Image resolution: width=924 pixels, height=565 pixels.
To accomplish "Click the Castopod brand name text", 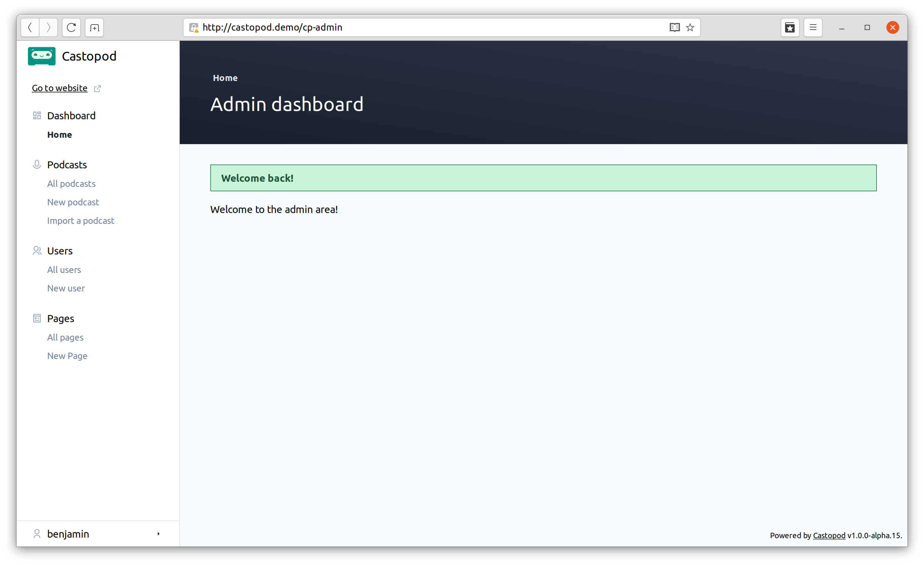I will pos(89,56).
